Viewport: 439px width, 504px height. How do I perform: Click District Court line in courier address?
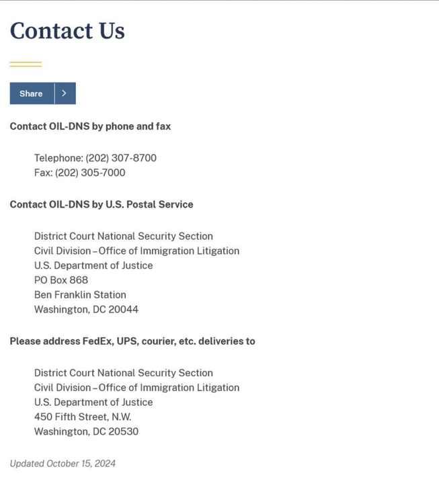[x=124, y=373]
